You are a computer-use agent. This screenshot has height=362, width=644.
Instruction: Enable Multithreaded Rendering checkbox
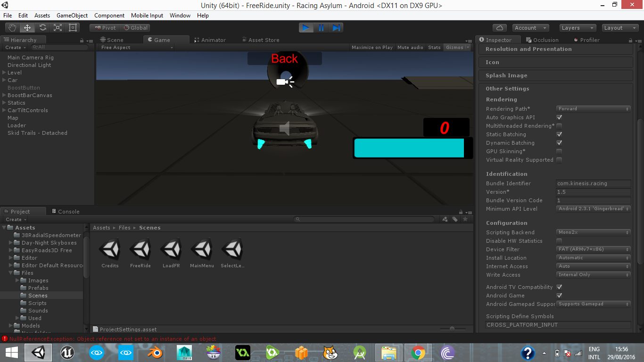click(x=559, y=126)
